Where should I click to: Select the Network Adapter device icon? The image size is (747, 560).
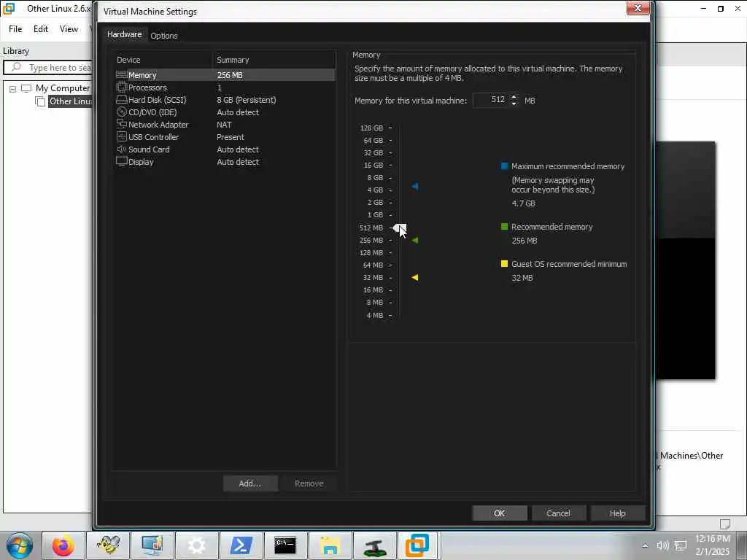coord(122,124)
